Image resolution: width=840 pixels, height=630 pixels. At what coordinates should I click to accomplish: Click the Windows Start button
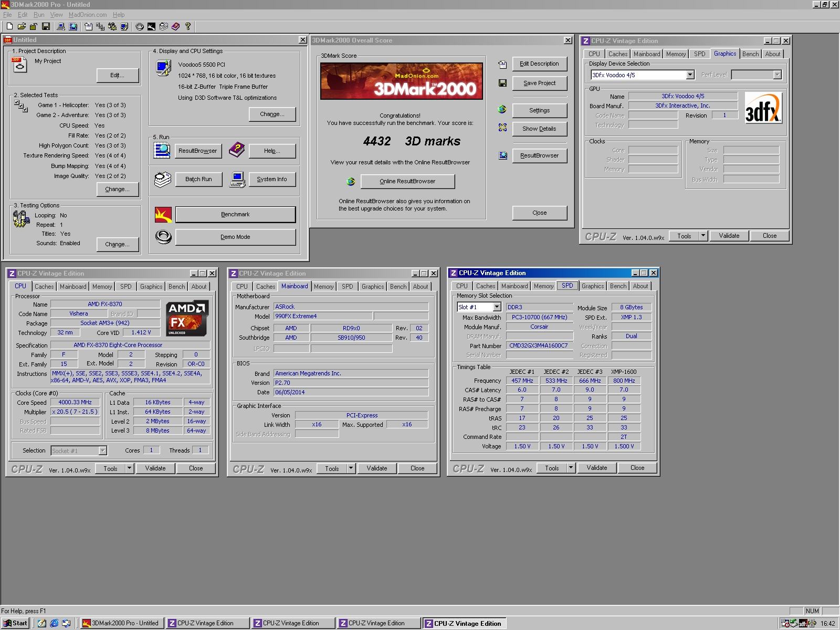15,623
